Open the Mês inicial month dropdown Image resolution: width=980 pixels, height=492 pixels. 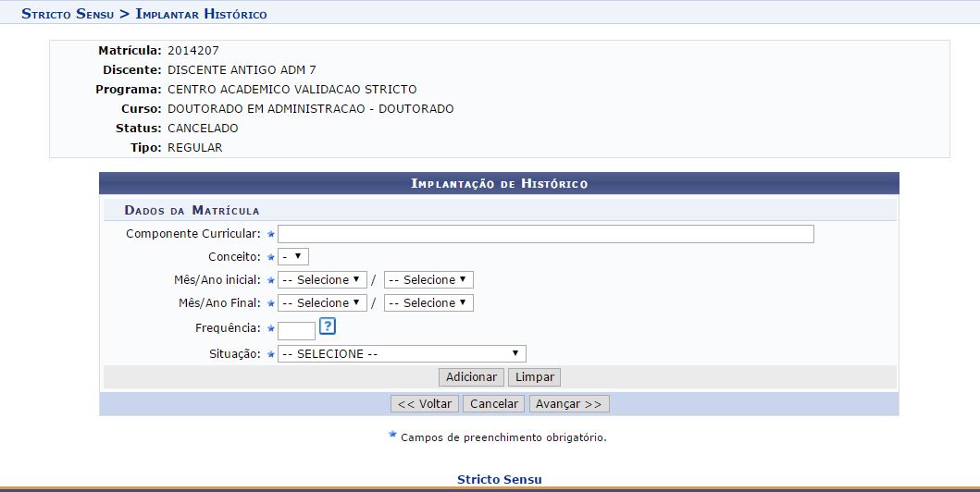(322, 279)
